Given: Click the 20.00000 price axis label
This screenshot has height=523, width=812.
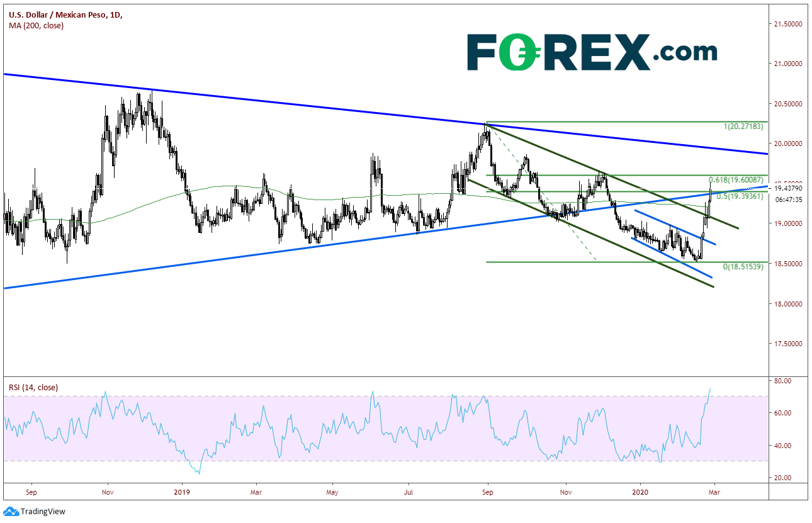Looking at the screenshot, I should [x=789, y=143].
